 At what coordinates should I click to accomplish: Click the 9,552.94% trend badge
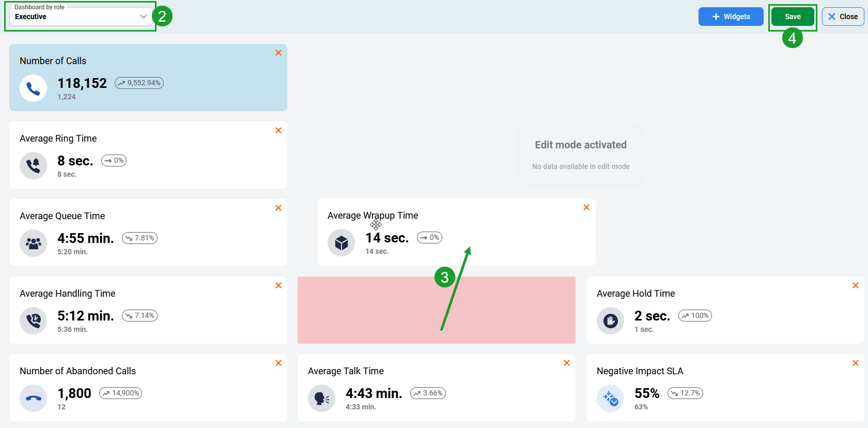139,83
